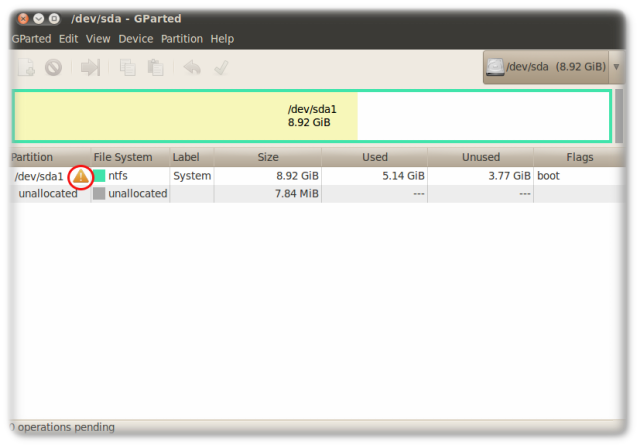The width and height of the screenshot is (640, 448).
Task: Open the GParted menu
Action: [x=31, y=39]
